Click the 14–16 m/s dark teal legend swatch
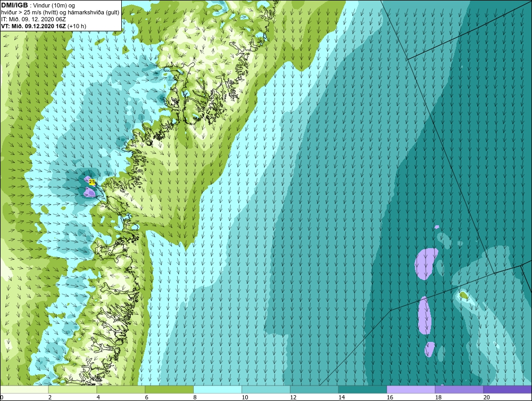The width and height of the screenshot is (532, 401). [x=362, y=389]
